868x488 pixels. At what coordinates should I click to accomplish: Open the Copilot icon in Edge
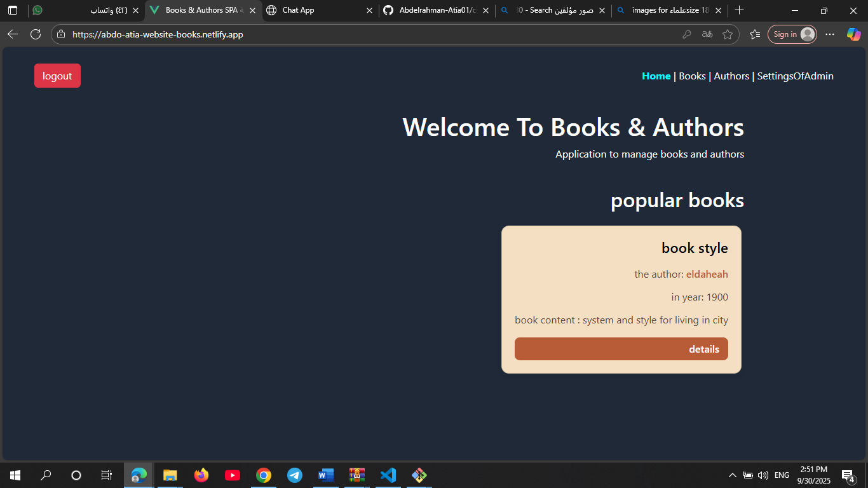click(x=853, y=34)
